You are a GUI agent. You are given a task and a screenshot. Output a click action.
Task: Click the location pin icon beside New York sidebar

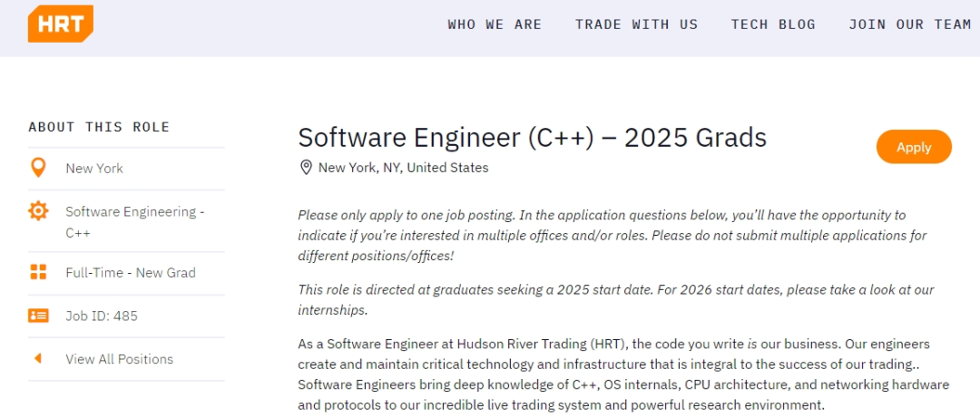tap(38, 168)
